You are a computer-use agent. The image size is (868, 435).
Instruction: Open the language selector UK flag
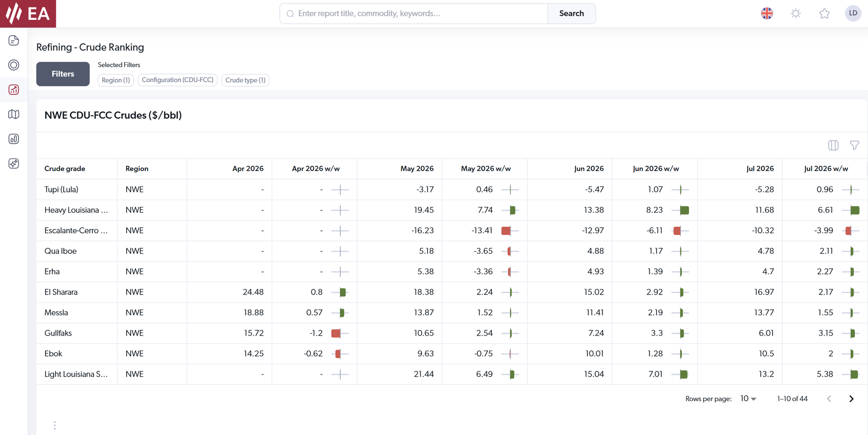point(767,14)
